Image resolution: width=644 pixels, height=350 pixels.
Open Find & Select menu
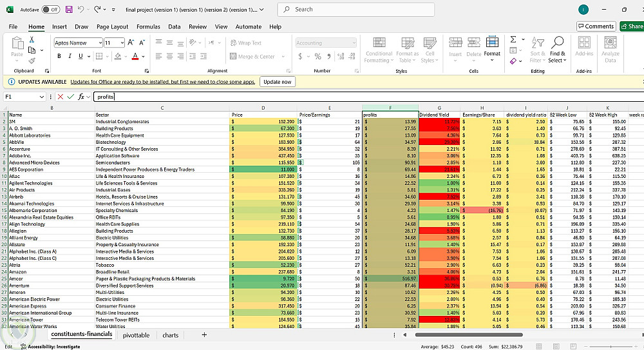[557, 49]
